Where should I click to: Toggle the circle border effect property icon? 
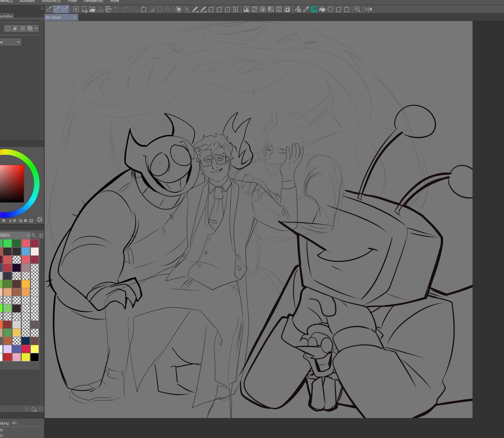click(x=8, y=29)
